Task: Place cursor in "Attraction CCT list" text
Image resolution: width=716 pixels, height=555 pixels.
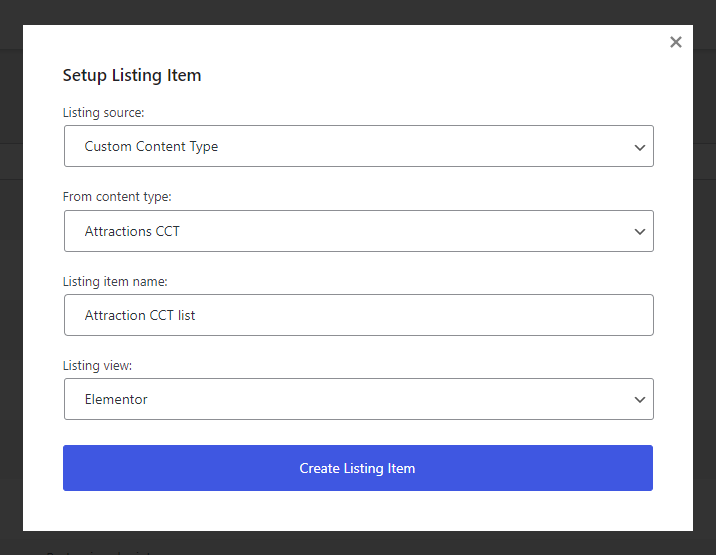Action: (x=140, y=315)
